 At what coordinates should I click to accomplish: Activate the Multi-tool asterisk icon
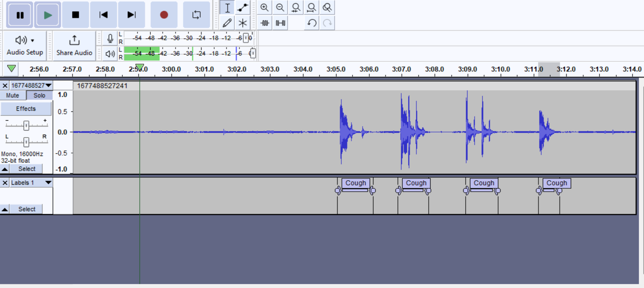[243, 23]
